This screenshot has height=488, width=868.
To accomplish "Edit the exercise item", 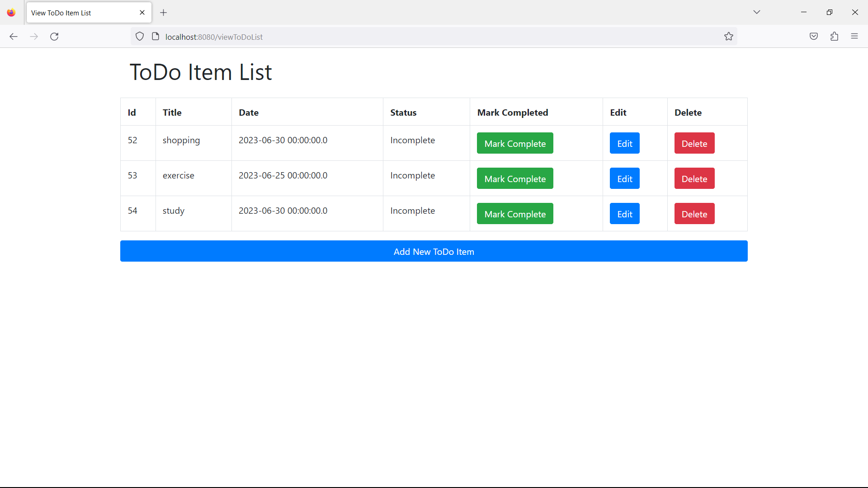I will (624, 178).
